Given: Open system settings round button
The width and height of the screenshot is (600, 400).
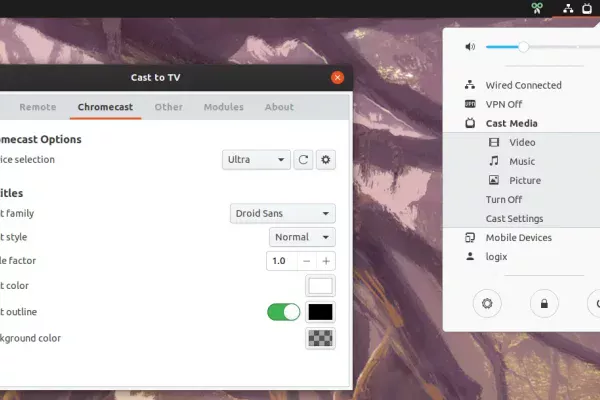Looking at the screenshot, I should click(x=487, y=304).
